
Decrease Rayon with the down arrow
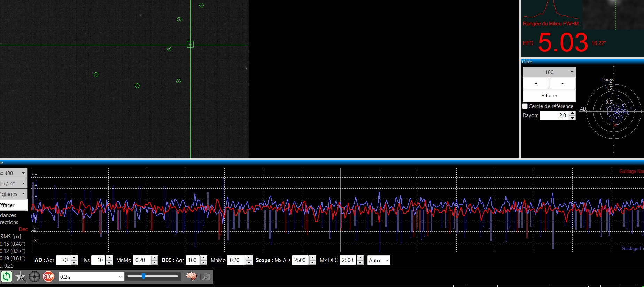click(572, 118)
